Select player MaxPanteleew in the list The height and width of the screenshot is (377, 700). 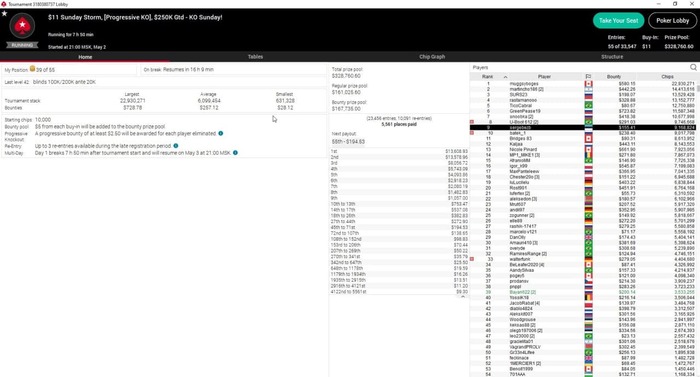(524, 172)
